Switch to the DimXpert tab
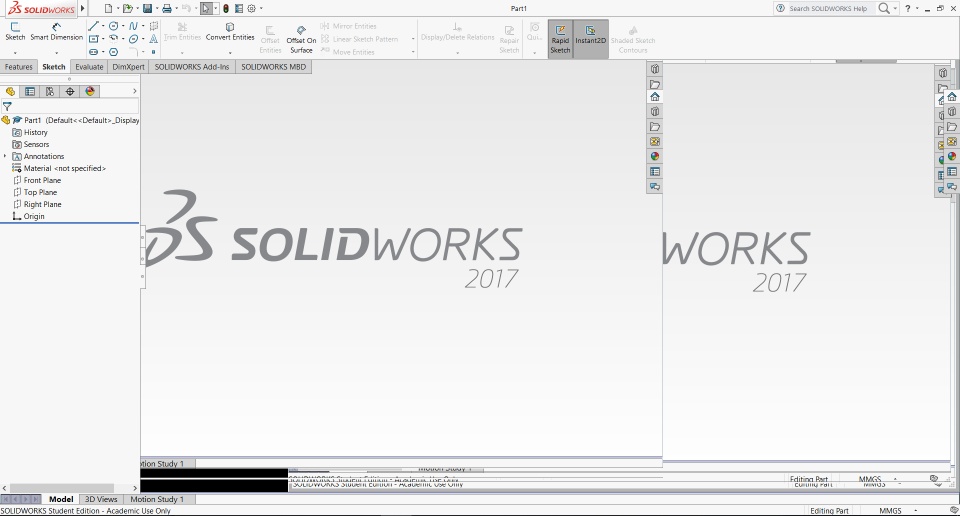 pos(129,67)
